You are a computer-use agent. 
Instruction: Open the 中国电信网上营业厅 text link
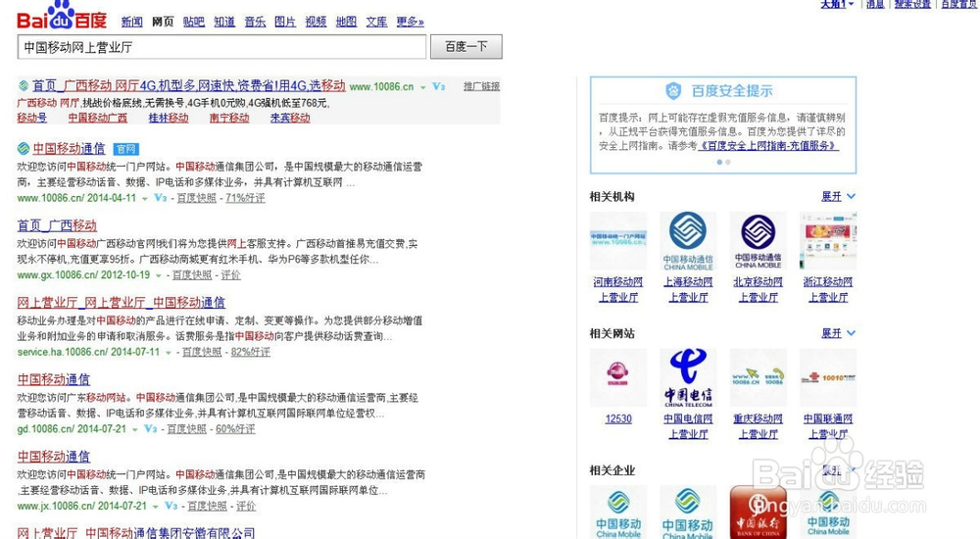688,426
